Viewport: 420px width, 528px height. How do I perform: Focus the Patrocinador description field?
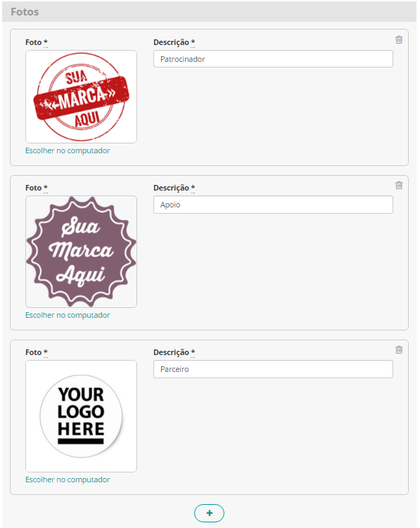pos(273,59)
